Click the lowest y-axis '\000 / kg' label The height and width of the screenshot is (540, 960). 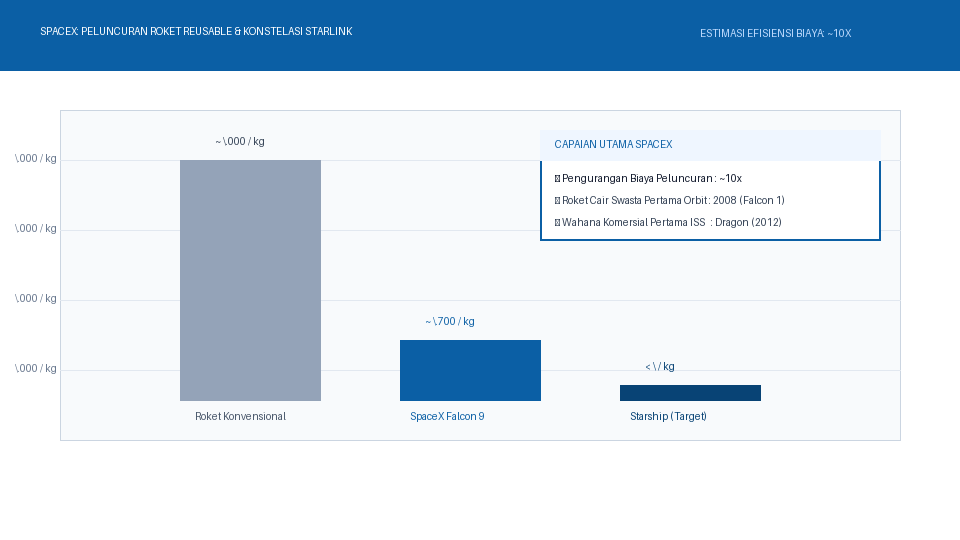click(36, 369)
